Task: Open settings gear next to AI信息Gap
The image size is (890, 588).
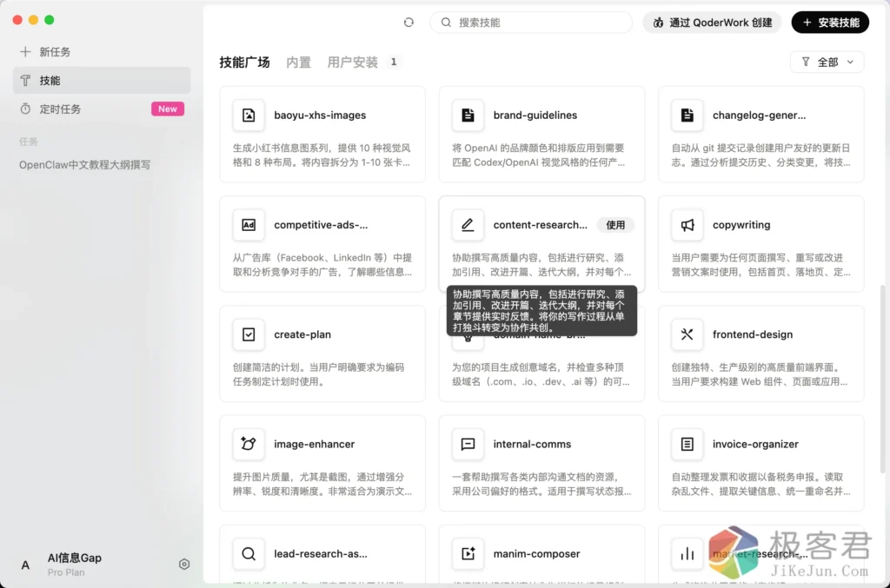Action: click(x=184, y=565)
